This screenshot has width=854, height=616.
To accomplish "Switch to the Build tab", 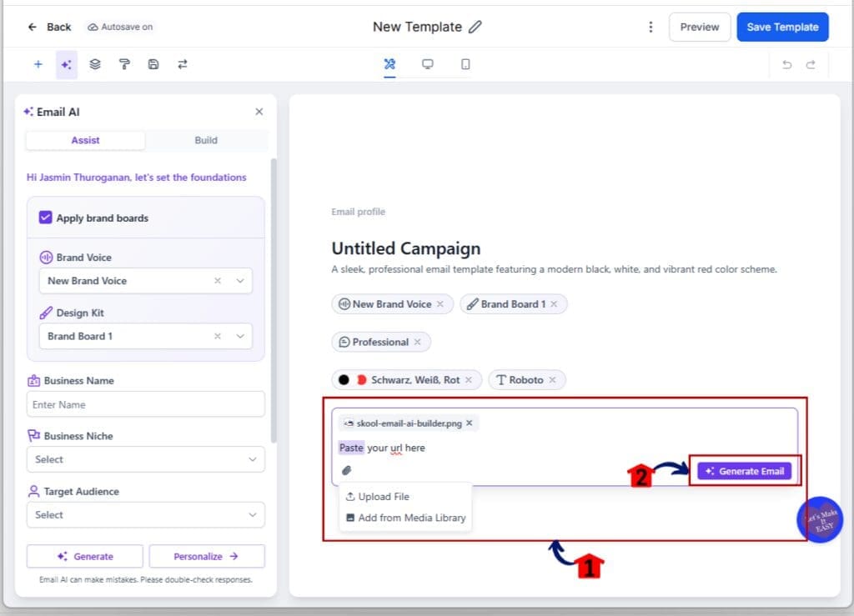I will pos(206,140).
